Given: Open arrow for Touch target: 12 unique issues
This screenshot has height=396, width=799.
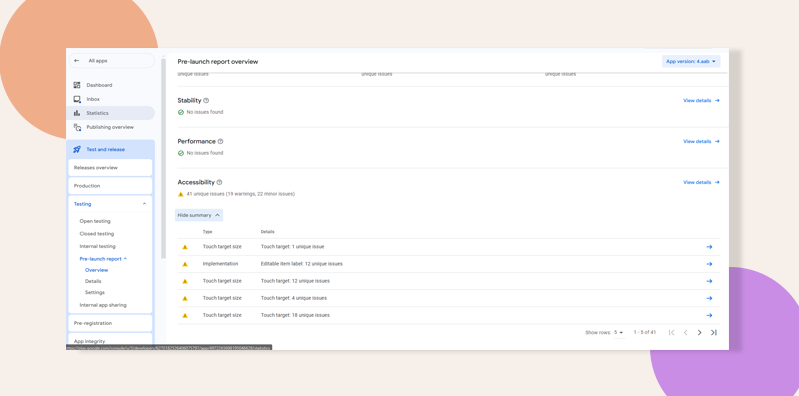Looking at the screenshot, I should click(709, 281).
